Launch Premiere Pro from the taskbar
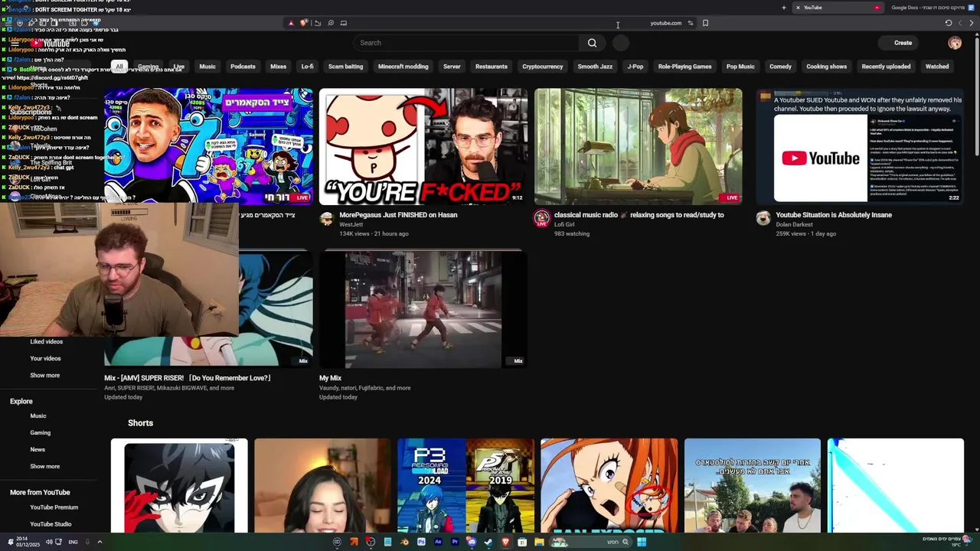 [455, 542]
